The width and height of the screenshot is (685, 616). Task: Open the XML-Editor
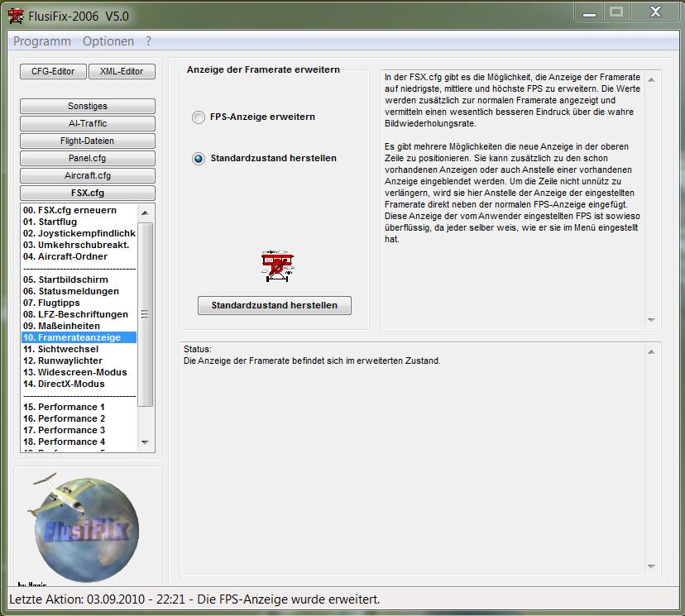(122, 72)
